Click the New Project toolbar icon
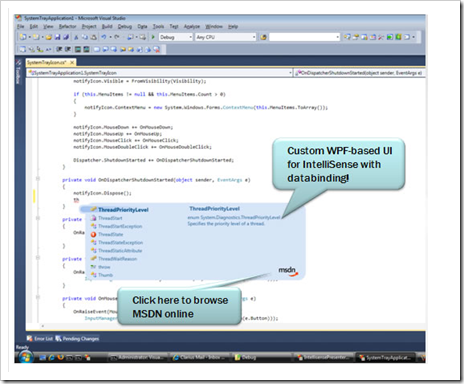This screenshot has width=464, height=384. 23,37
